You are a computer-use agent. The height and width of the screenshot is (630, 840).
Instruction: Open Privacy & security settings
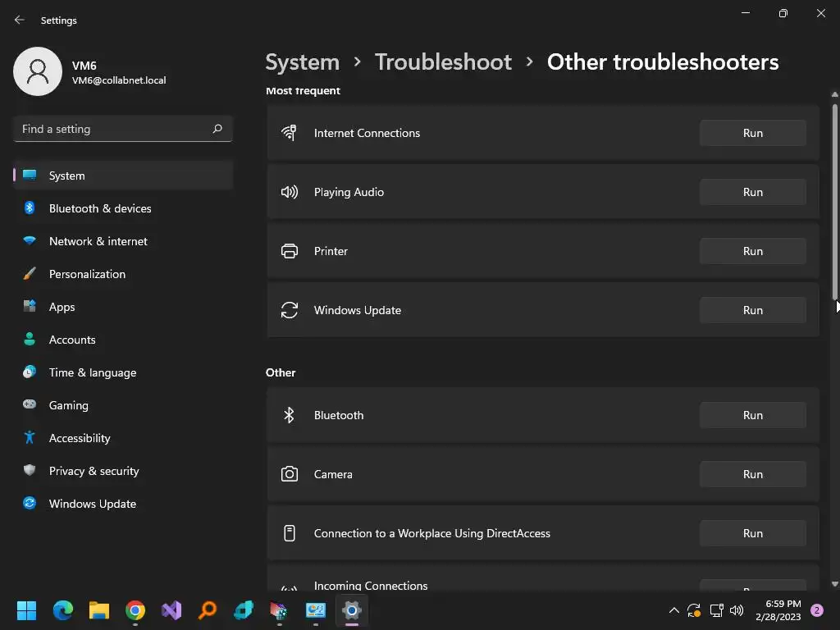click(x=123, y=471)
